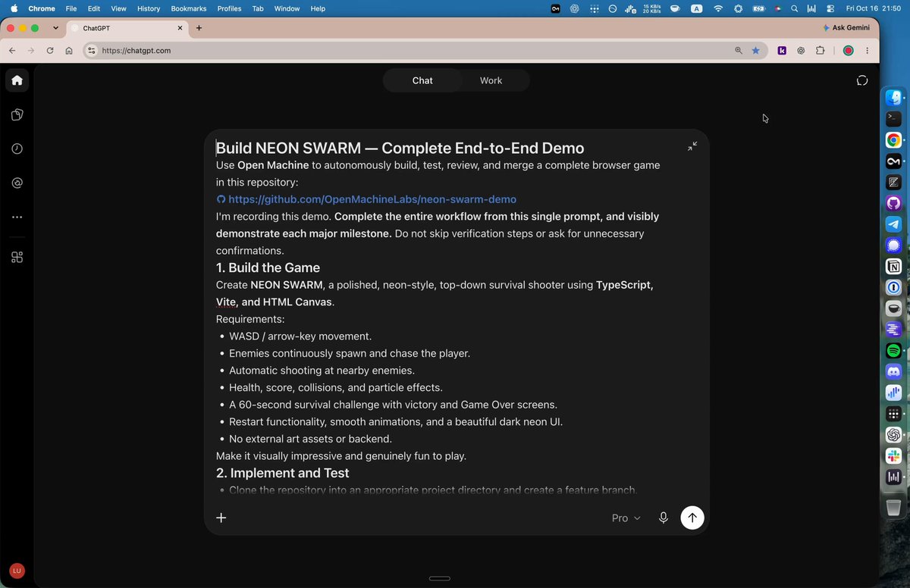910x588 pixels.
Task: Open a new browser tab with the plus
Action: point(199,28)
